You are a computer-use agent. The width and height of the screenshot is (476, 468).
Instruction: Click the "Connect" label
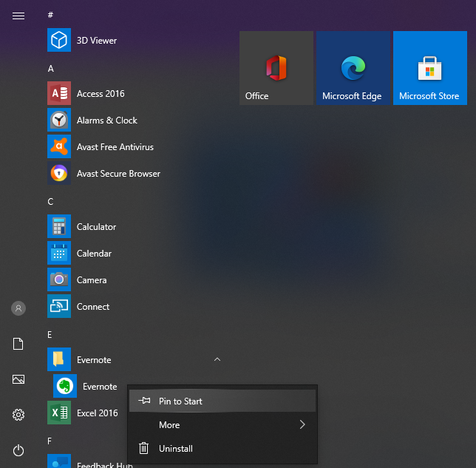point(93,306)
